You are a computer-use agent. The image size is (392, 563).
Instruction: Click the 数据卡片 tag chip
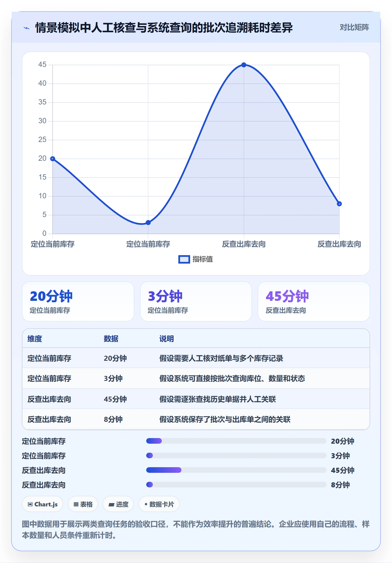coord(159,504)
